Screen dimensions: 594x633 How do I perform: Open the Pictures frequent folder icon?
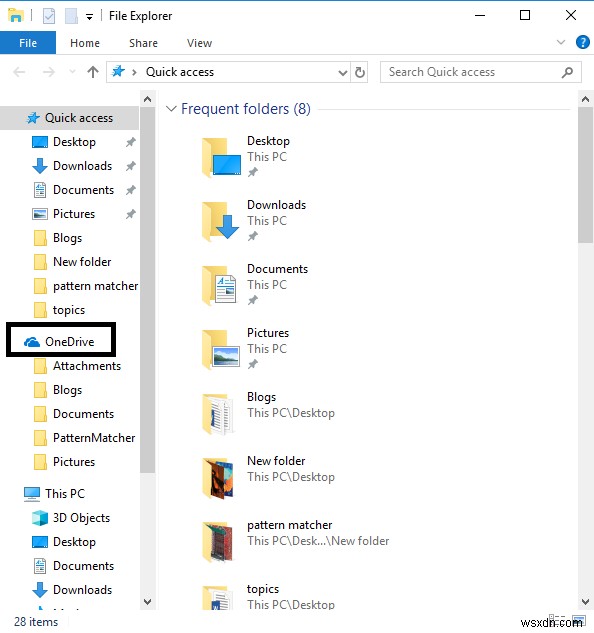(221, 349)
